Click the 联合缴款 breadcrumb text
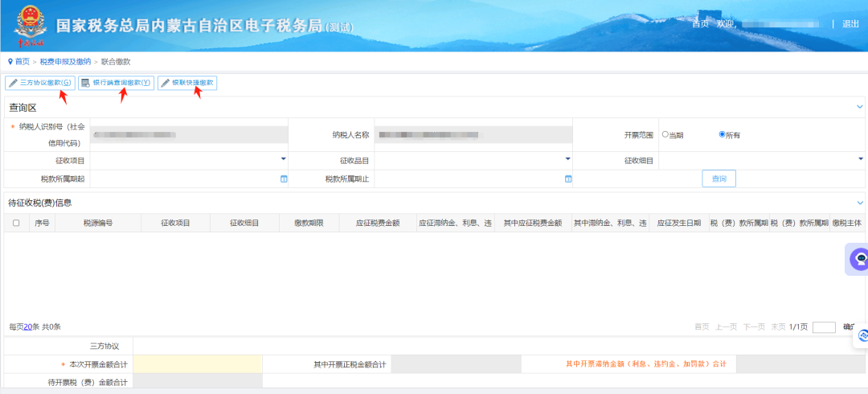The height and width of the screenshot is (394, 868). point(116,61)
